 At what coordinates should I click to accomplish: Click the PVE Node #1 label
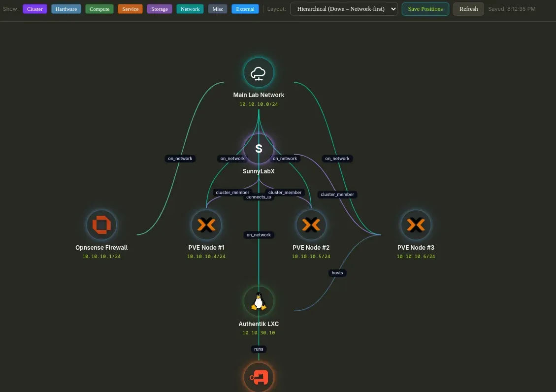click(x=206, y=247)
